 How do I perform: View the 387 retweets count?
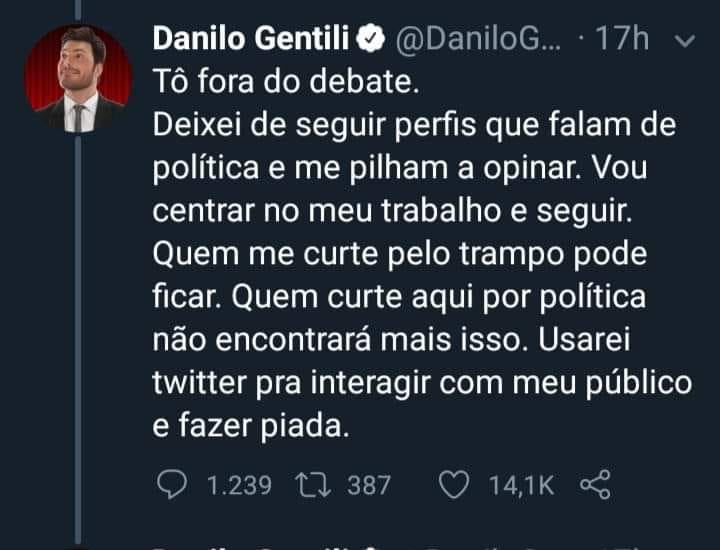(369, 485)
